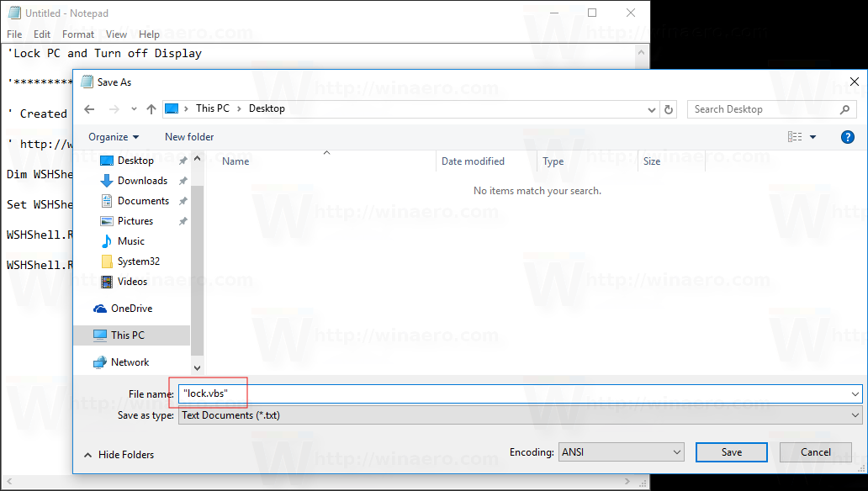Toggle the sort order on the Name column
Viewport: 868px width, 491px height.
(x=235, y=161)
